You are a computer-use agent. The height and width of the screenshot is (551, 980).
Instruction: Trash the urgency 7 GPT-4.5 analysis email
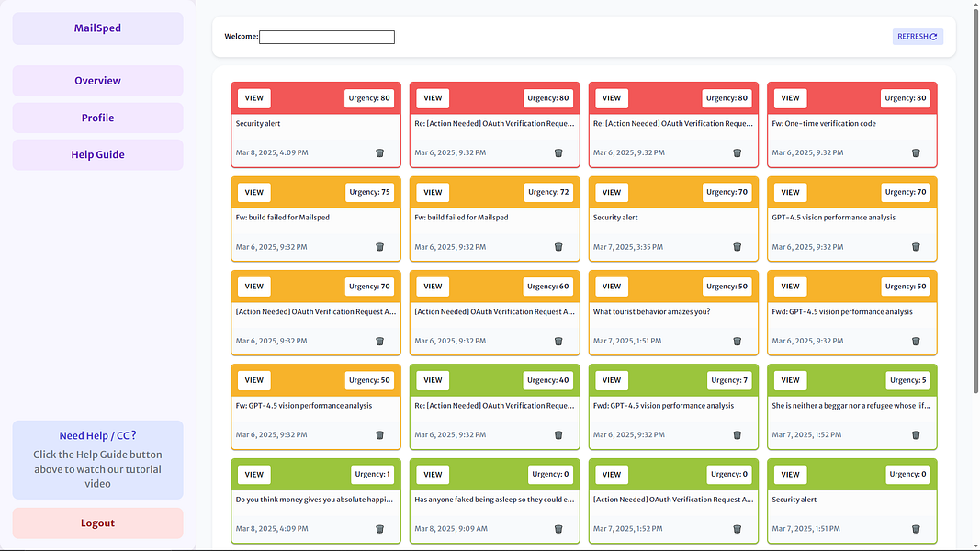[737, 434]
